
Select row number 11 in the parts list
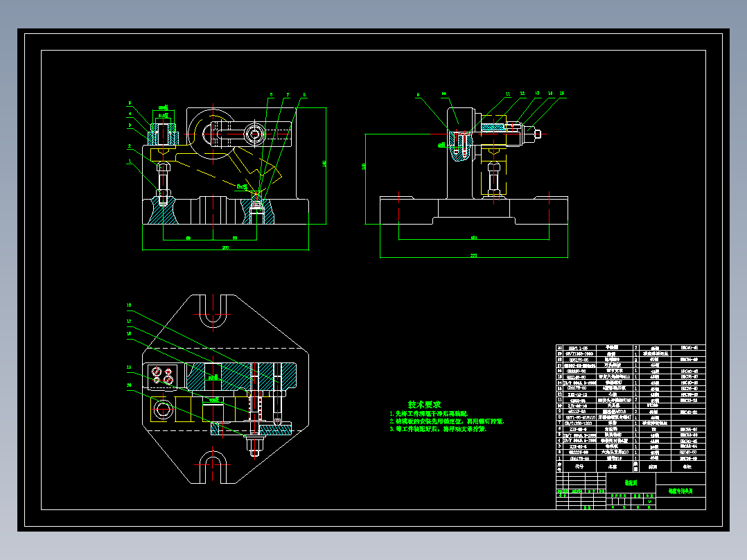pyautogui.click(x=631, y=400)
